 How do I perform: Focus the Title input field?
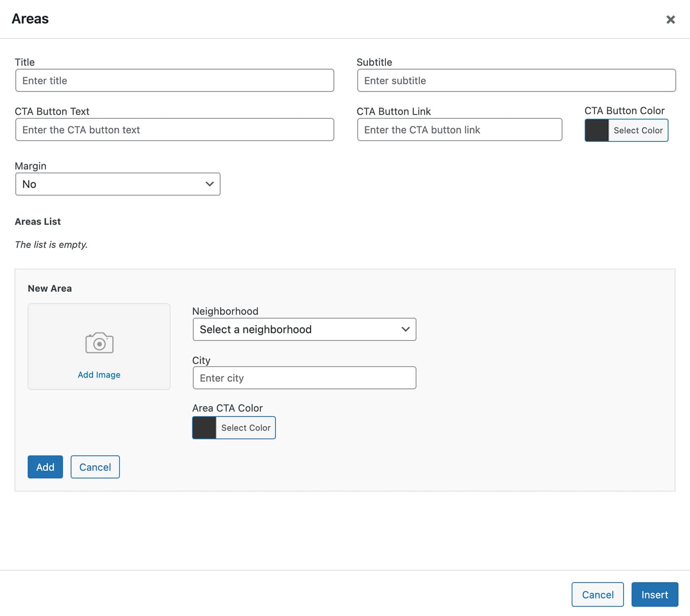point(174,80)
